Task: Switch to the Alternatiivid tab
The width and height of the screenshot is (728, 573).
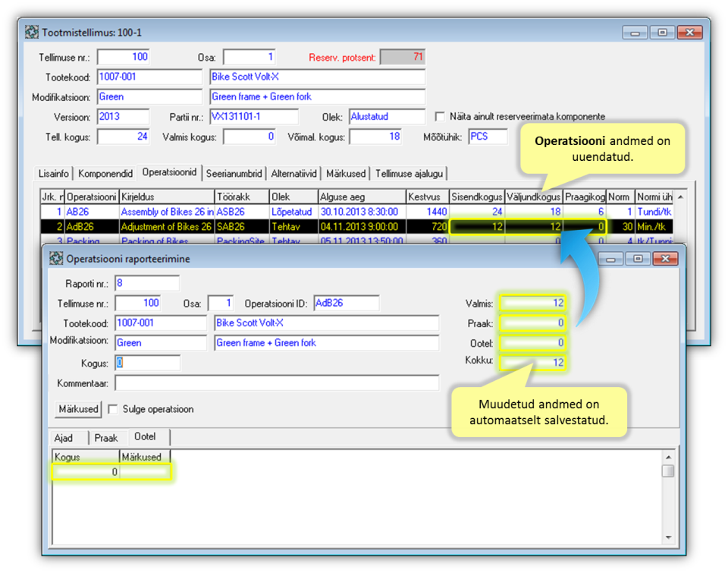Action: coord(294,174)
